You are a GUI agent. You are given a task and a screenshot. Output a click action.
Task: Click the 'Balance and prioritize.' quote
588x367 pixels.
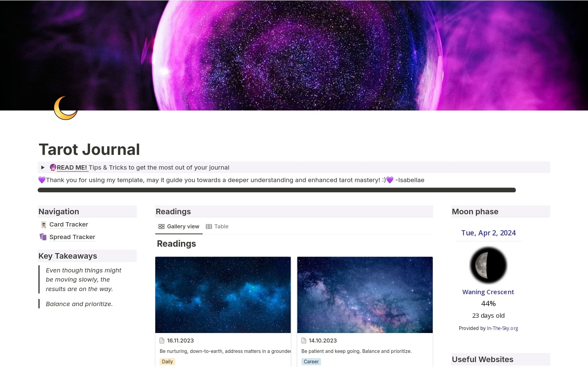(79, 304)
